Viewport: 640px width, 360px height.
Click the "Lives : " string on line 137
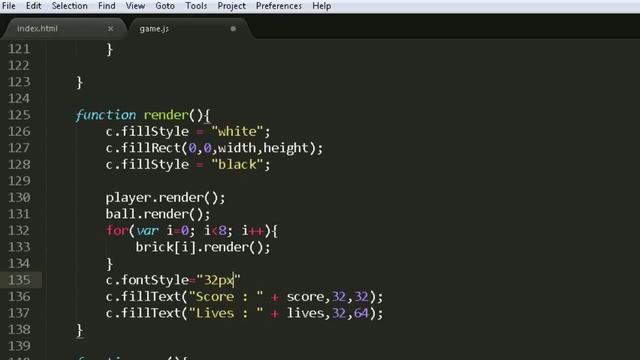[x=226, y=313]
